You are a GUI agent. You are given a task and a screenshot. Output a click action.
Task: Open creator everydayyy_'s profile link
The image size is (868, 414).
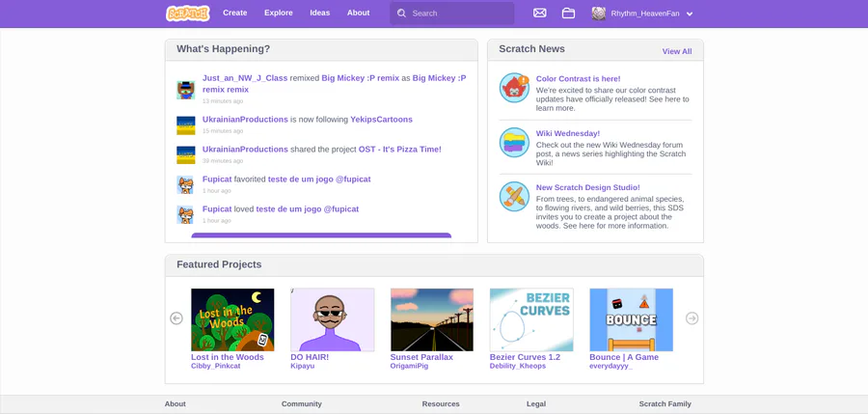tap(611, 366)
